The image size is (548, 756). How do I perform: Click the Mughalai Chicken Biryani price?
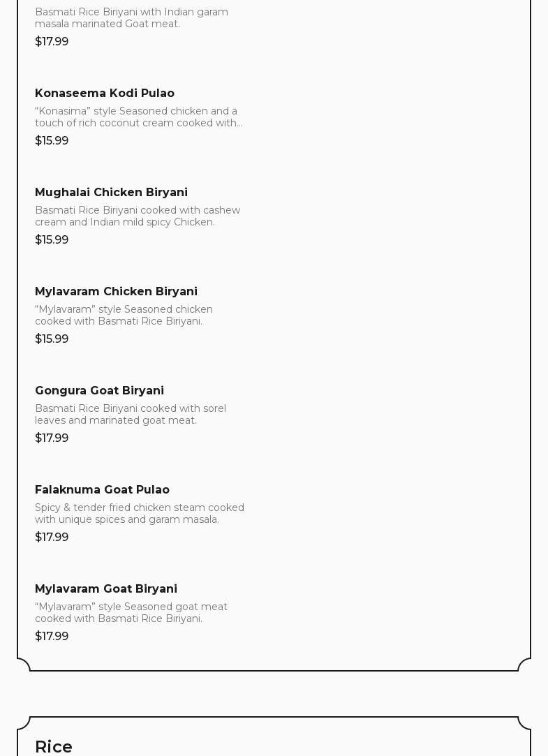point(52,239)
